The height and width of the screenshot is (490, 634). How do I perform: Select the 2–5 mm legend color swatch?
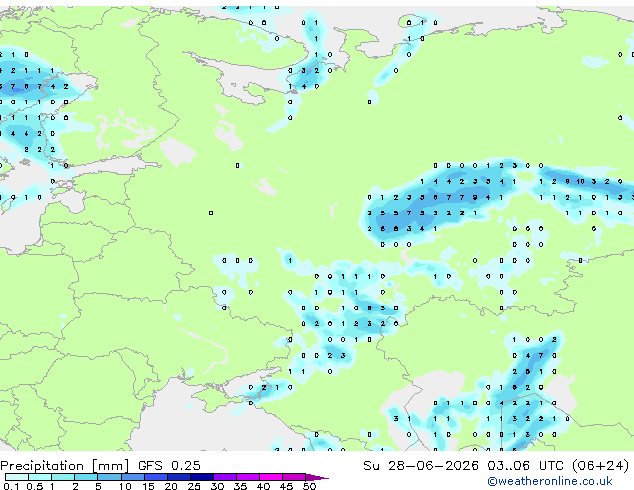pyautogui.click(x=86, y=477)
